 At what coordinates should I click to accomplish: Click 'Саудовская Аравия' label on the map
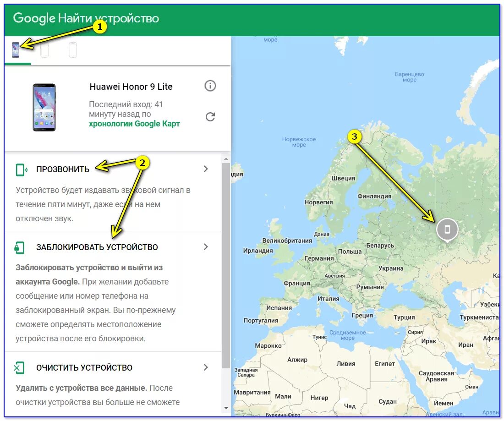click(437, 376)
